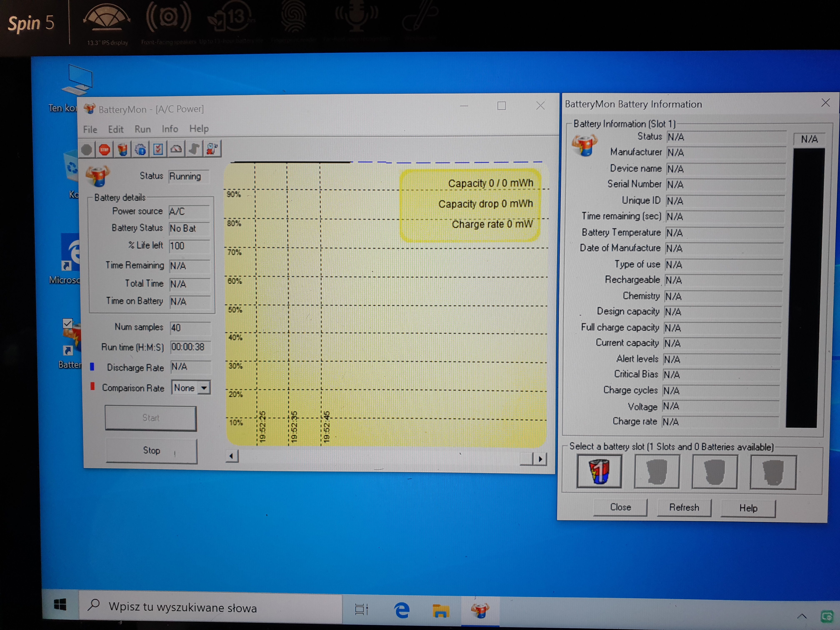Click BatteryMon title bar application icon
This screenshot has height=630, width=840.
coord(90,109)
